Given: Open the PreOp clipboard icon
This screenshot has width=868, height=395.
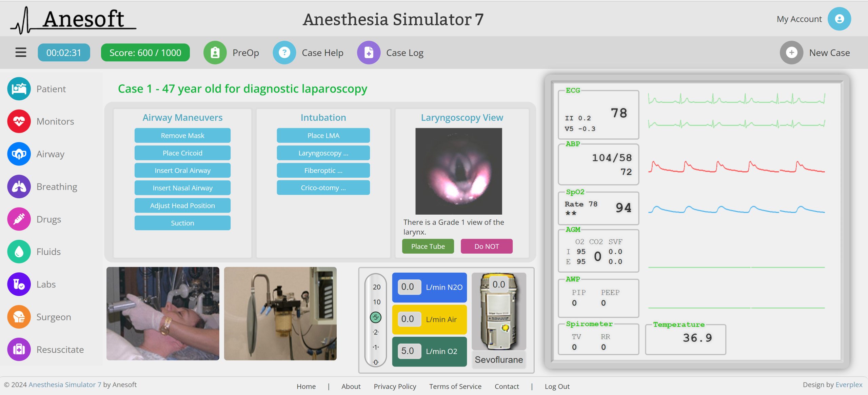Looking at the screenshot, I should coord(215,53).
